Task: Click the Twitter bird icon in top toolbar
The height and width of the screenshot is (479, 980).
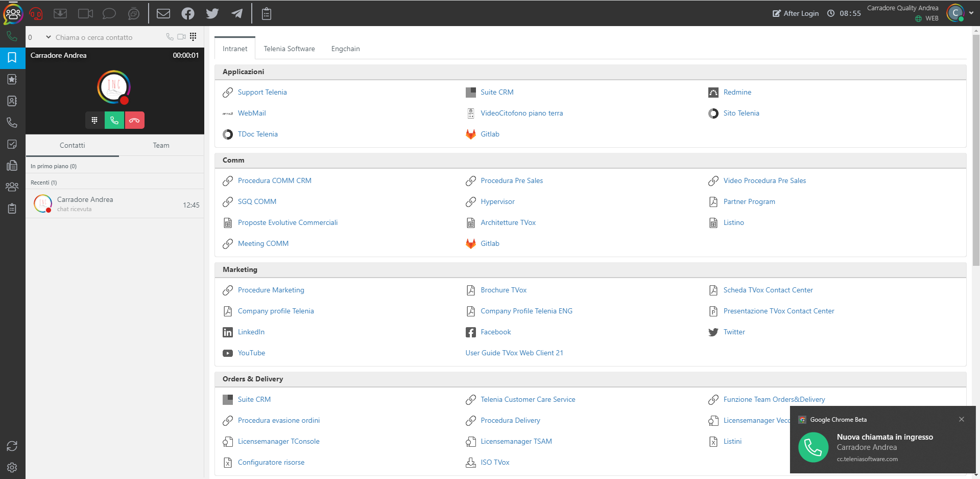Action: tap(212, 14)
